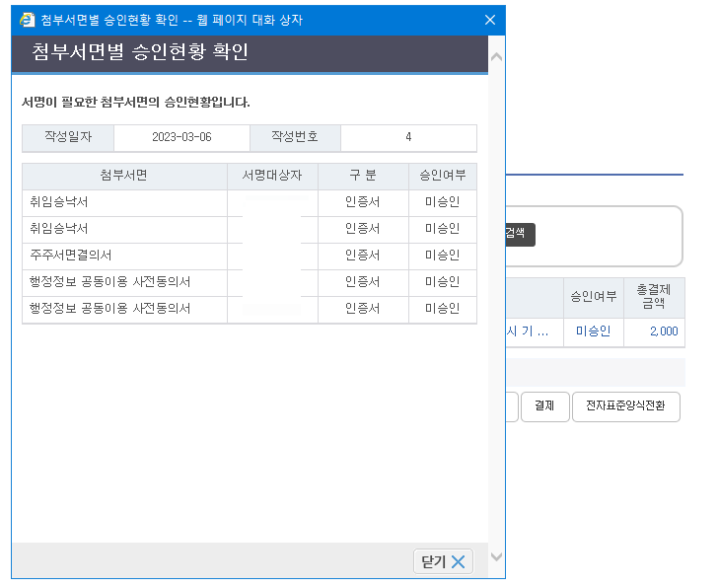
Task: Click the 2023-03-06 작성일자 value
Action: coord(181,137)
